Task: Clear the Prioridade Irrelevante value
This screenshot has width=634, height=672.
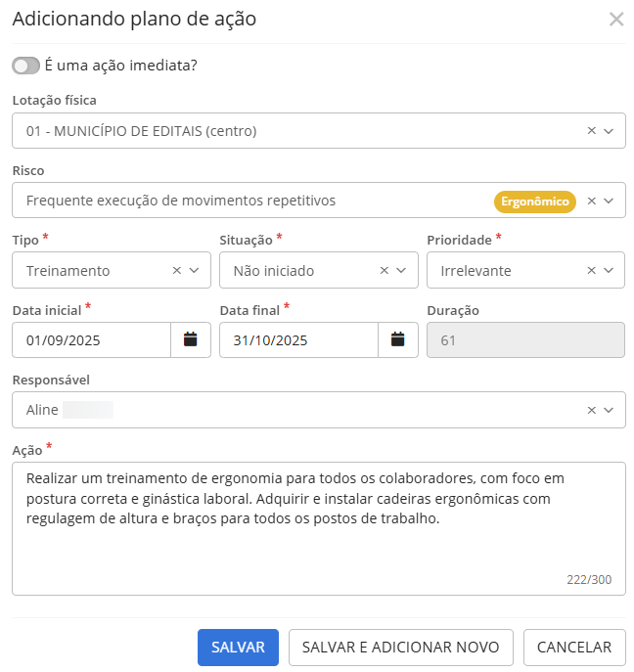Action: coord(591,271)
